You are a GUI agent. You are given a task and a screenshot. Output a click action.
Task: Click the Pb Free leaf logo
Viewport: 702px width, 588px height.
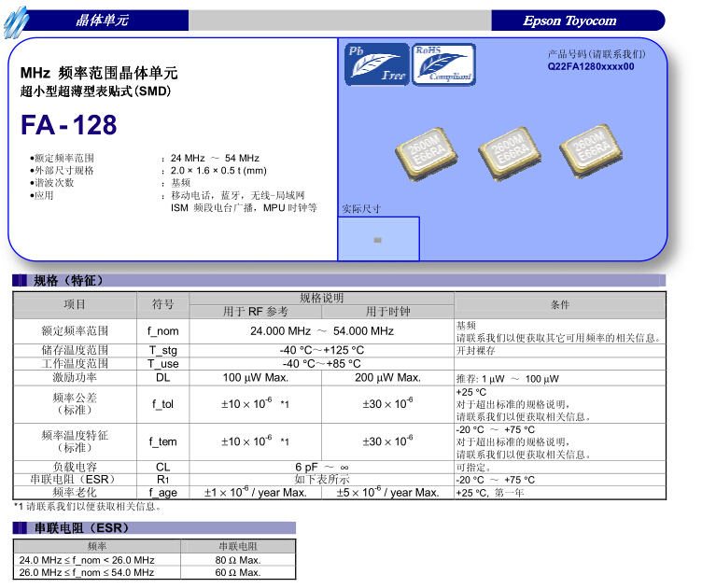click(x=377, y=63)
